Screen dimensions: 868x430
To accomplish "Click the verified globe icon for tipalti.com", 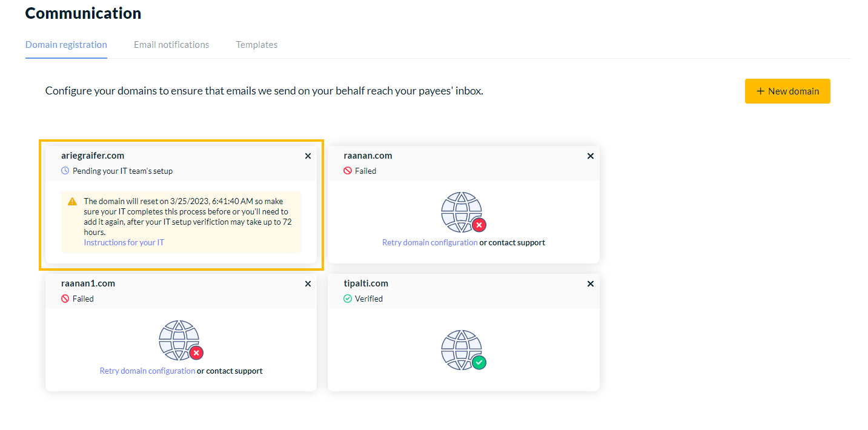I will click(463, 350).
